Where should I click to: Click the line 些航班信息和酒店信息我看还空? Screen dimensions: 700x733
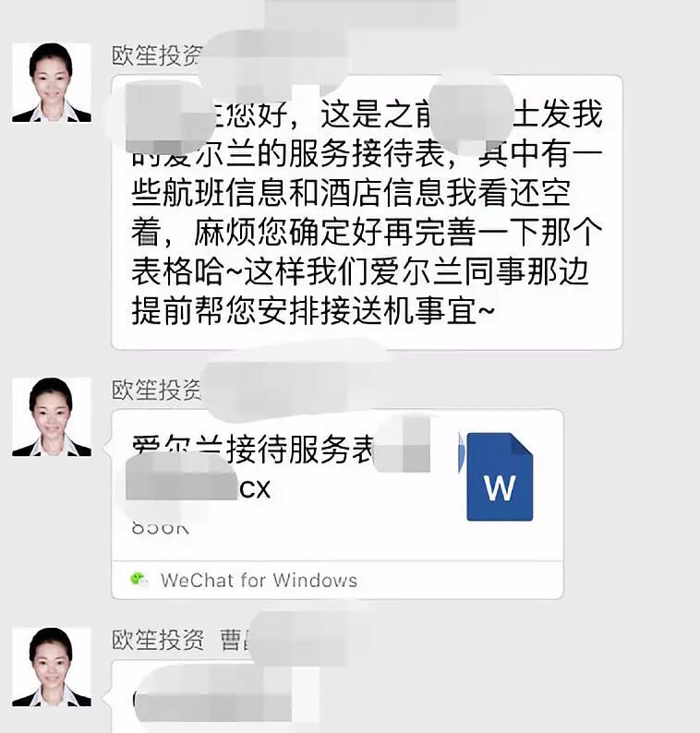tap(351, 193)
